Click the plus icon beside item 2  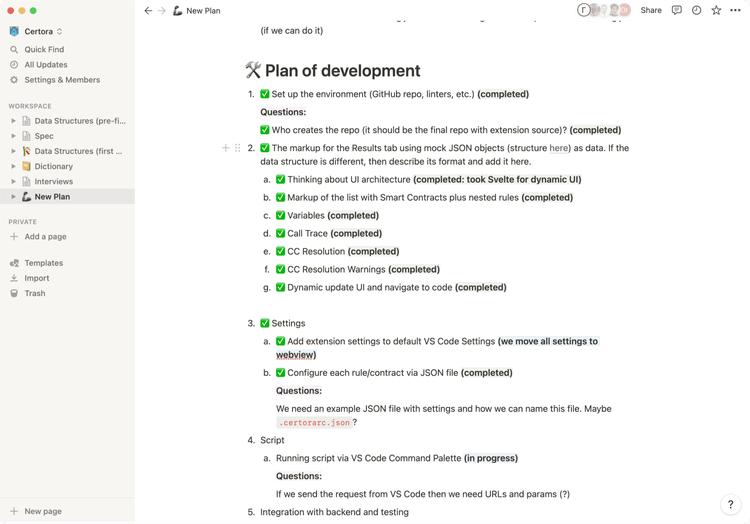coord(226,148)
